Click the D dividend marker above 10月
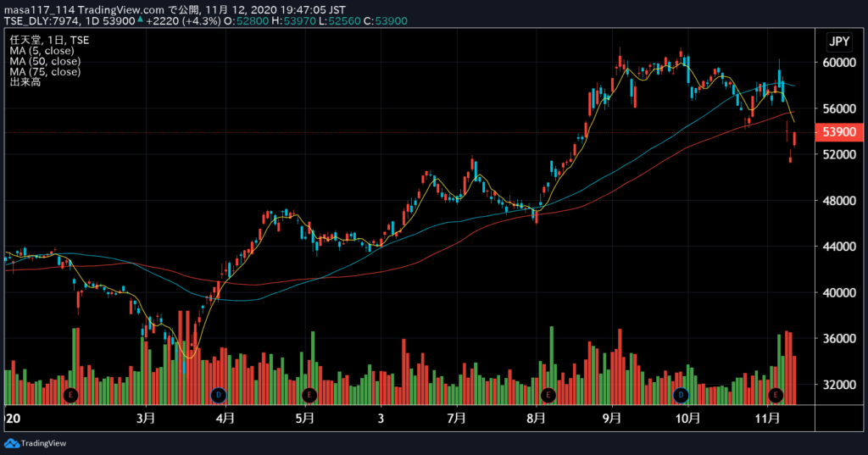 pos(681,395)
